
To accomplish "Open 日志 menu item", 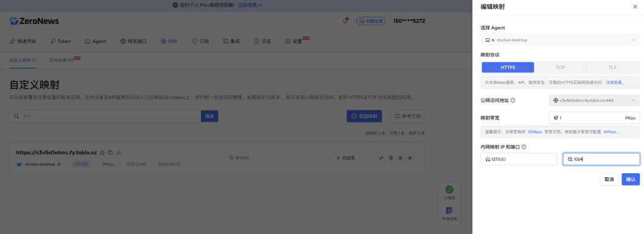I will (x=262, y=41).
